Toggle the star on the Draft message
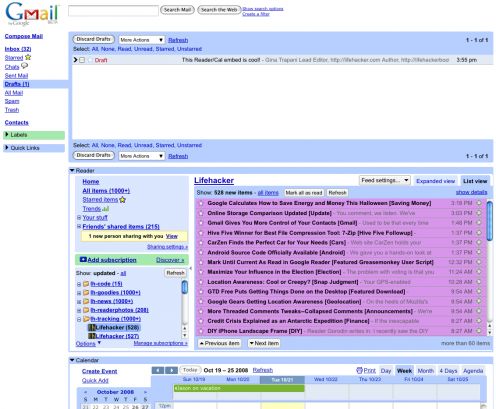 click(90, 60)
